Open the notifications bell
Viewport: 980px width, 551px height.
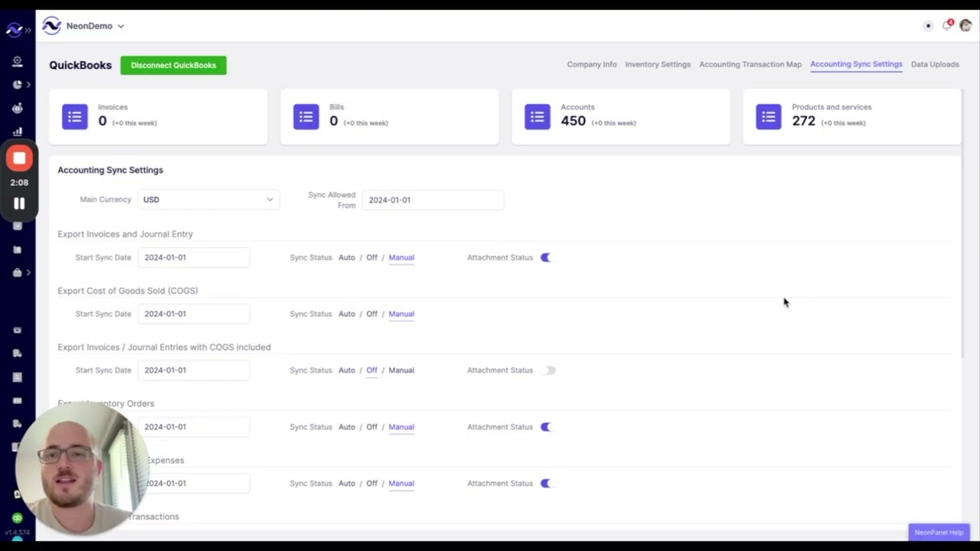[x=947, y=26]
